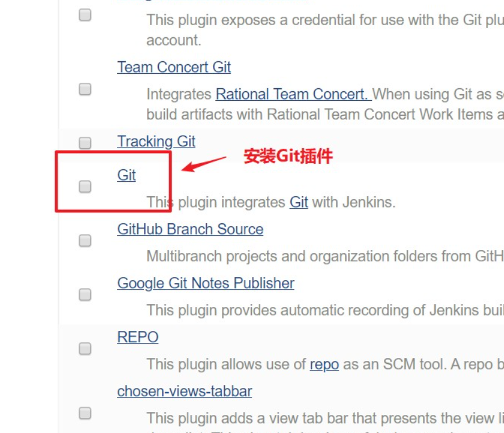Open the Google Git Notes Publisher link

pyautogui.click(x=205, y=283)
